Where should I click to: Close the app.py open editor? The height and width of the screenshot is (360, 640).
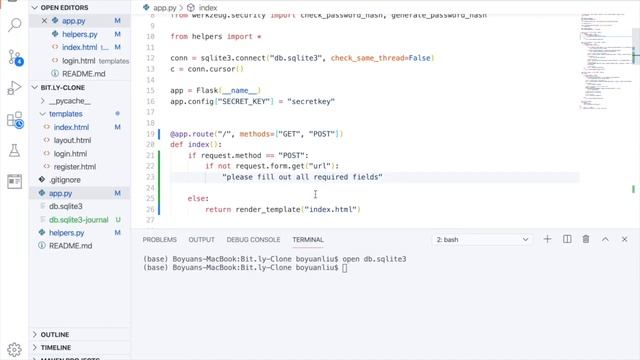44,20
